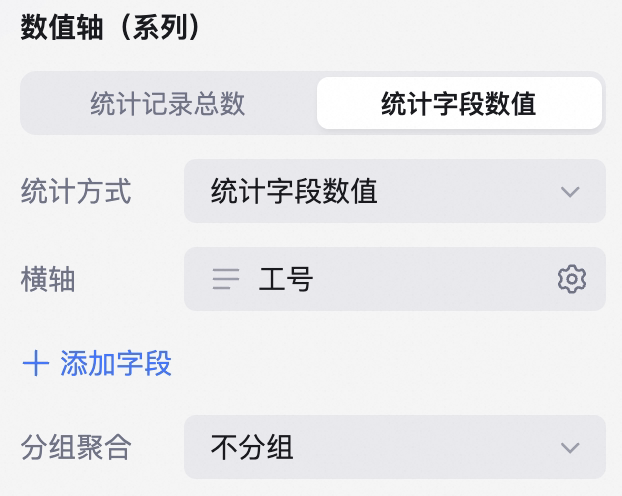Image resolution: width=622 pixels, height=496 pixels.
Task: Select the 统计字段数值 segmented tab
Action: [459, 103]
